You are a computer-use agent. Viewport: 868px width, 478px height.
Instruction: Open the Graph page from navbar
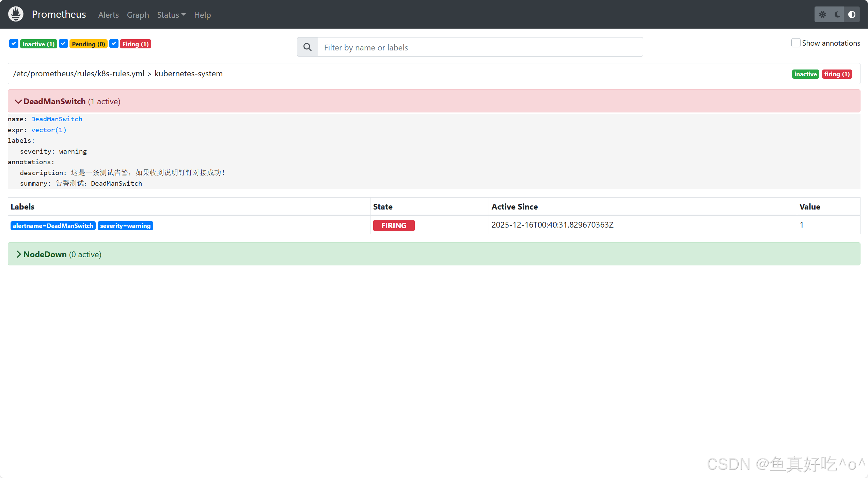point(138,15)
